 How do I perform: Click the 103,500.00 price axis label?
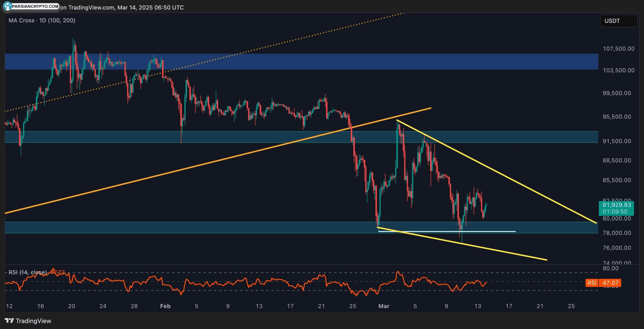coord(619,70)
